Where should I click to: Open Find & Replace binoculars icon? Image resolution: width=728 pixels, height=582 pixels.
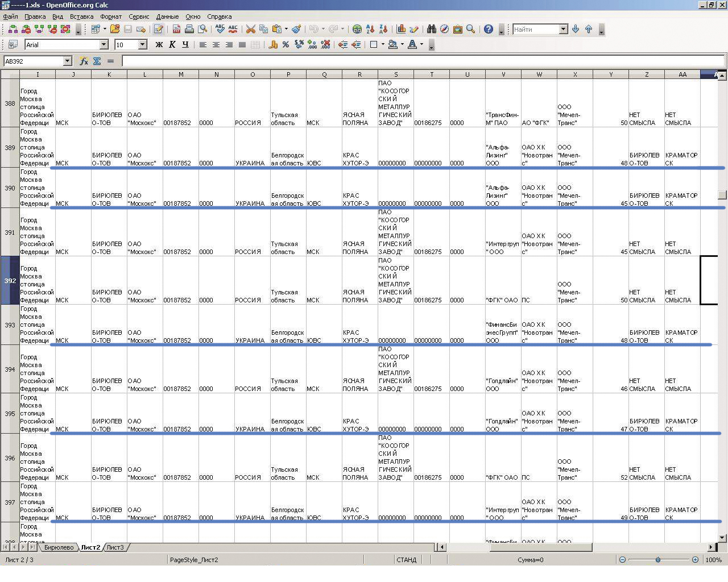[x=431, y=29]
